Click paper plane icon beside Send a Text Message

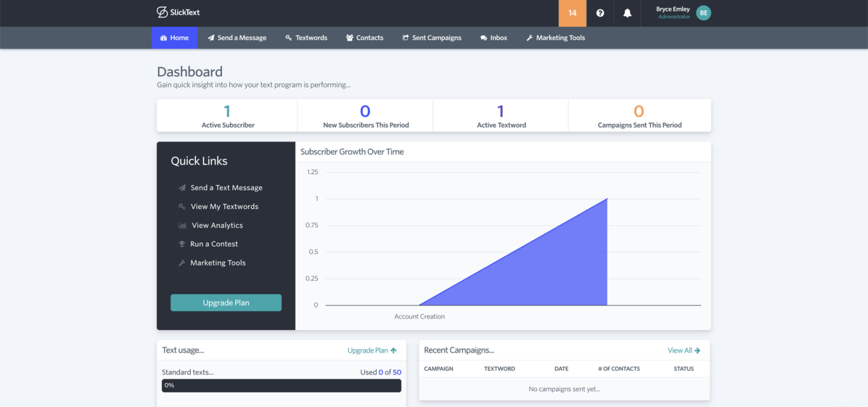(182, 187)
